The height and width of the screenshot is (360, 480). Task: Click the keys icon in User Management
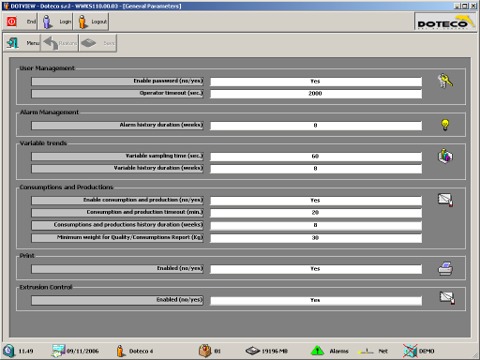coord(445,81)
